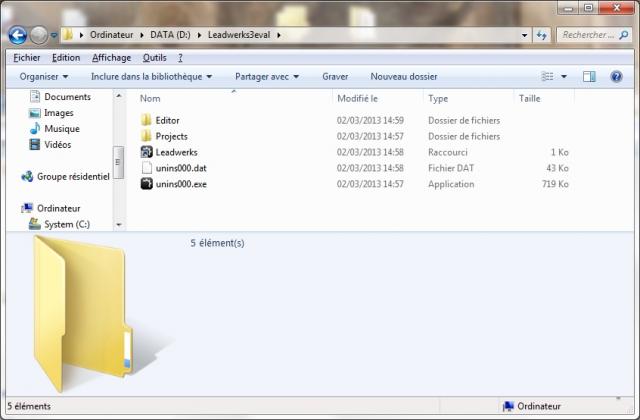Expand Inclure dans la bibliothèque dropdown
This screenshot has height=420, width=640.
pyautogui.click(x=151, y=76)
